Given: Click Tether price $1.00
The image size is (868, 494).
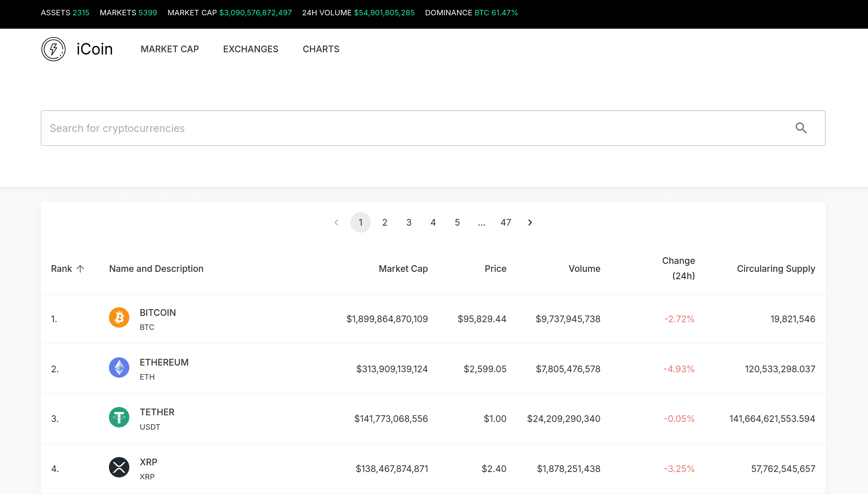Looking at the screenshot, I should (495, 419).
